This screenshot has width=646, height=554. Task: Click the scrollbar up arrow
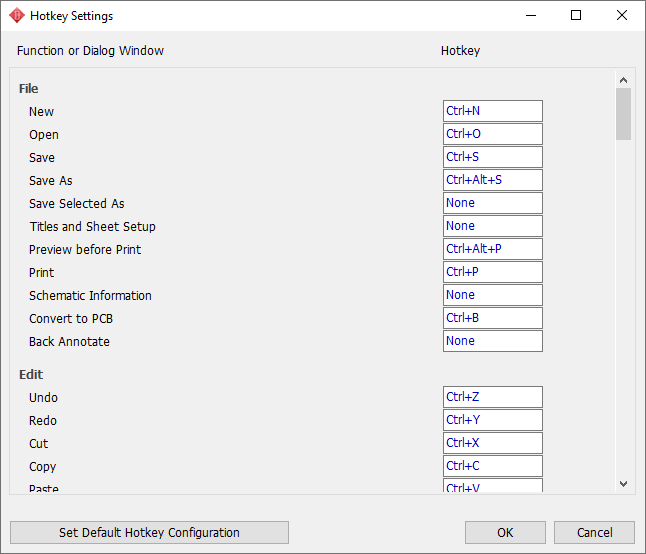click(623, 80)
